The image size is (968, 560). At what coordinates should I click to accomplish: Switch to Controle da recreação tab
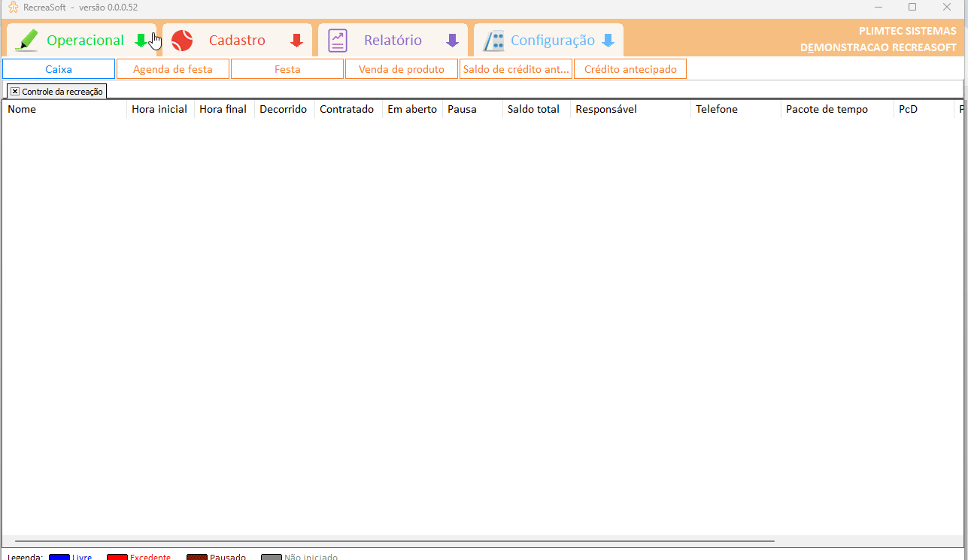(62, 91)
